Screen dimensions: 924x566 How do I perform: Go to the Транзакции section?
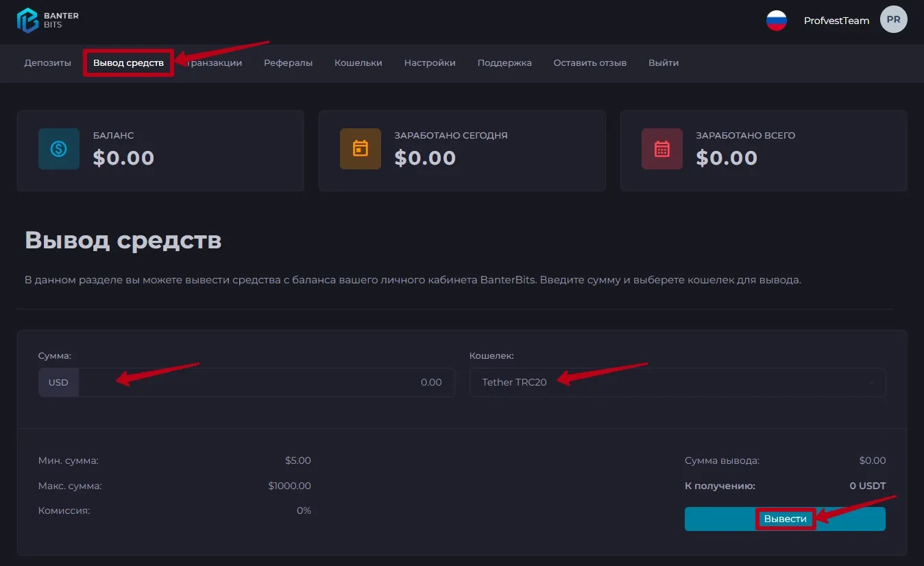(213, 63)
